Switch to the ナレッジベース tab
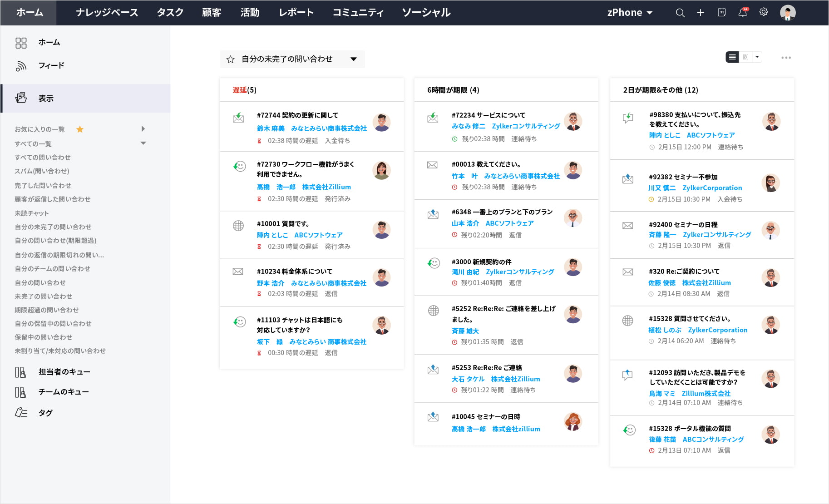 [x=108, y=13]
